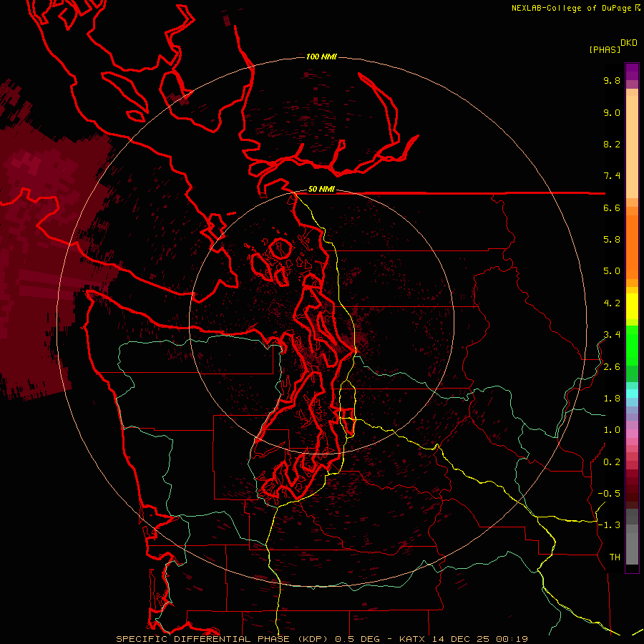
Task: Click the 5.8 scale label
Action: click(612, 240)
